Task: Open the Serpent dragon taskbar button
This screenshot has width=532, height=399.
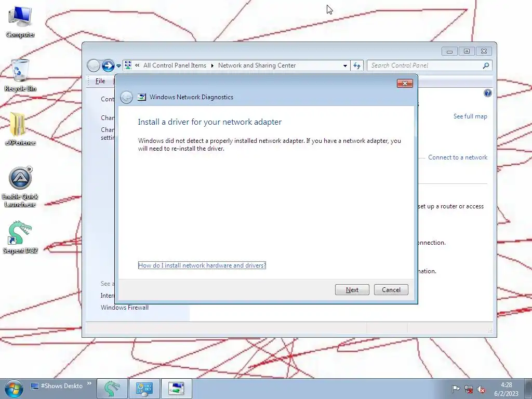Action: pos(112,389)
